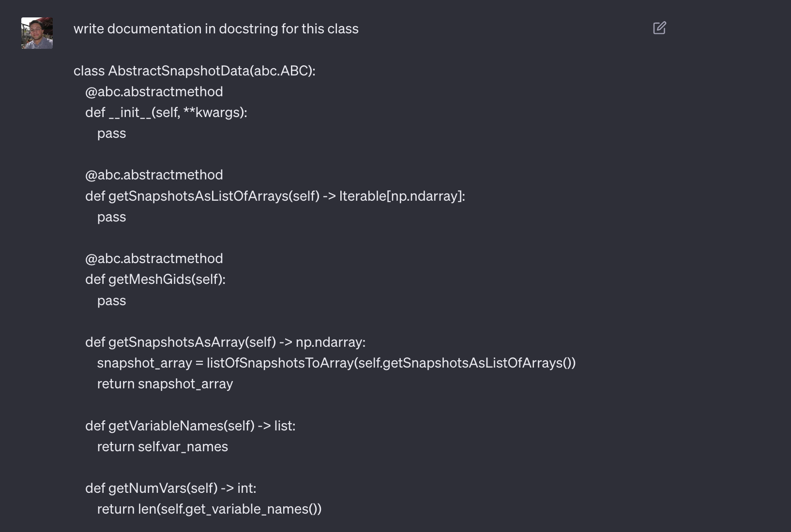Click the prompt text asking for documentation
Image resolution: width=791 pixels, height=532 pixels.
(216, 29)
